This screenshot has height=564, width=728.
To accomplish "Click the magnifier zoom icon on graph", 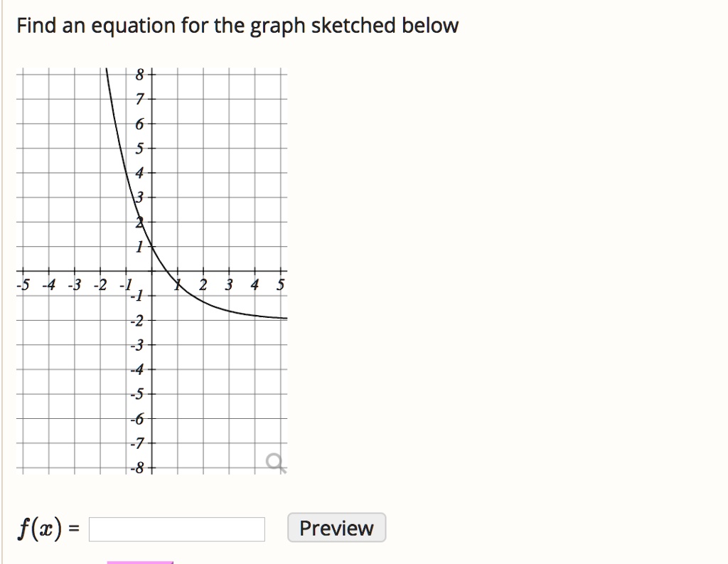I will coord(275,463).
